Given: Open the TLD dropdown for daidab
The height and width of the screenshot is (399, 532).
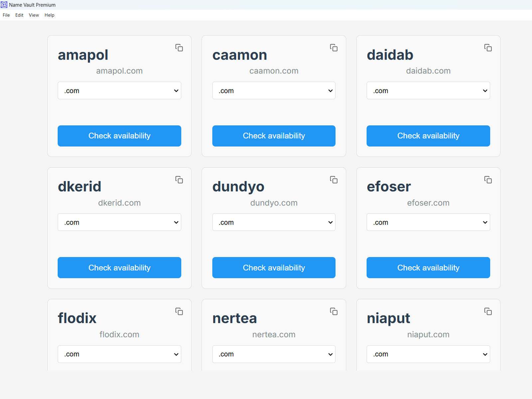Looking at the screenshot, I should pyautogui.click(x=428, y=90).
